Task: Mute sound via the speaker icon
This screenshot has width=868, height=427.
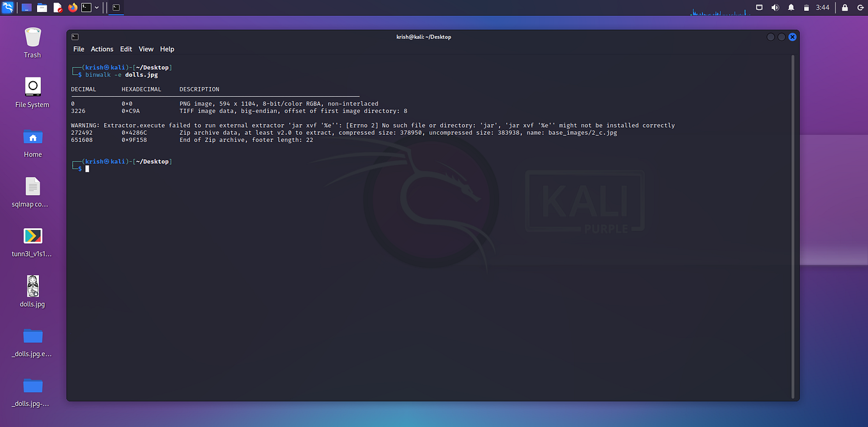Action: pos(774,7)
